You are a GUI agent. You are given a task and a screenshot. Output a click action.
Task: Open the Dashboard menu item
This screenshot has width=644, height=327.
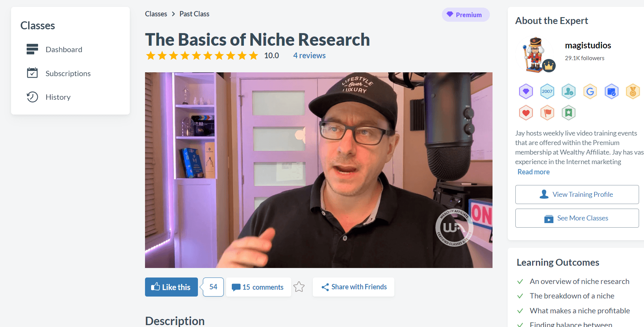(x=64, y=49)
